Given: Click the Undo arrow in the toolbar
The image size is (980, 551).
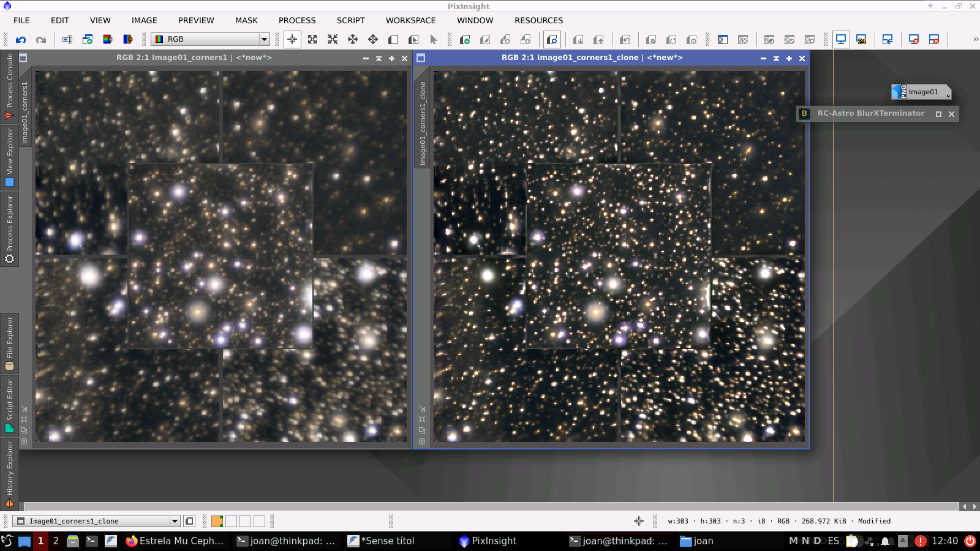Looking at the screenshot, I should [21, 40].
